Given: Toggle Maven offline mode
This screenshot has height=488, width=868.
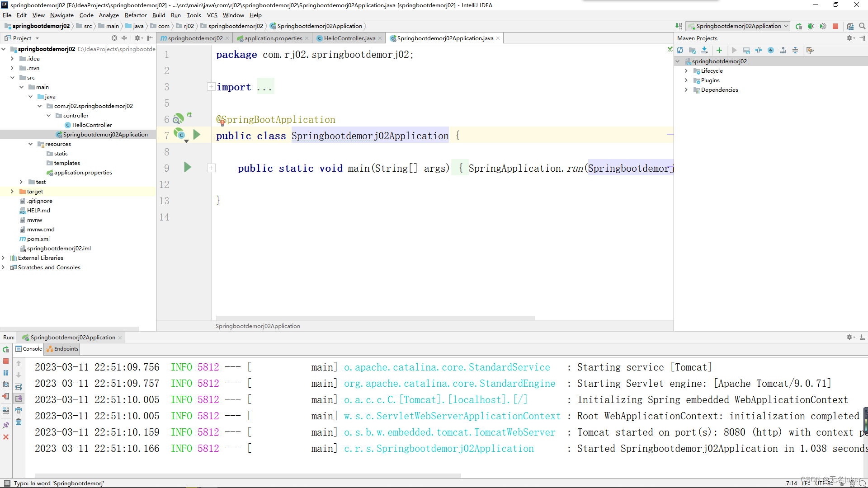Looking at the screenshot, I should pos(759,50).
